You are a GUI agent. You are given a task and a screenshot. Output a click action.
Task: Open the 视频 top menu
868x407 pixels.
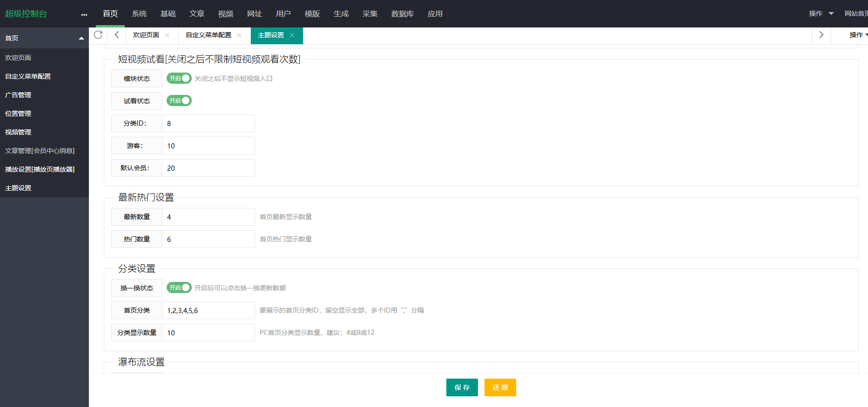[x=225, y=14]
